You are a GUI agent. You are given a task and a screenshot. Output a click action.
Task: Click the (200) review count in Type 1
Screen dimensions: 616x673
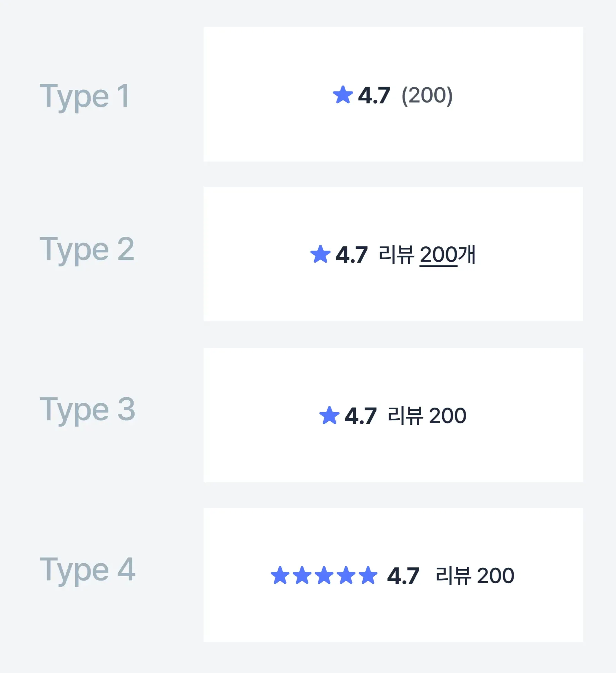pos(427,96)
